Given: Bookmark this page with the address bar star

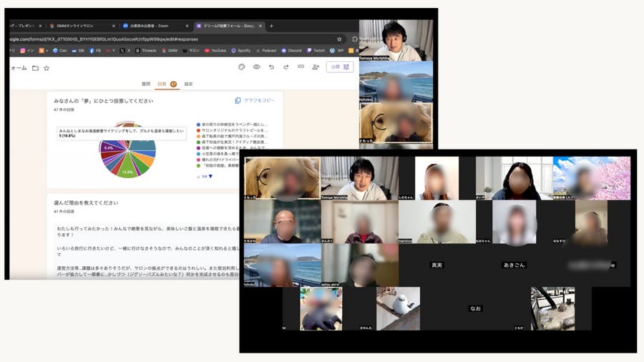Looking at the screenshot, I should click(339, 39).
